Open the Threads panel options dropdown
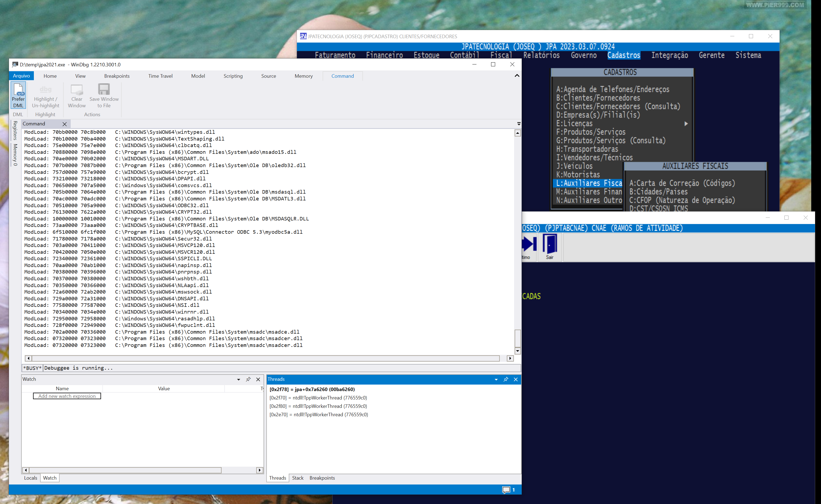The height and width of the screenshot is (504, 821). [x=496, y=379]
